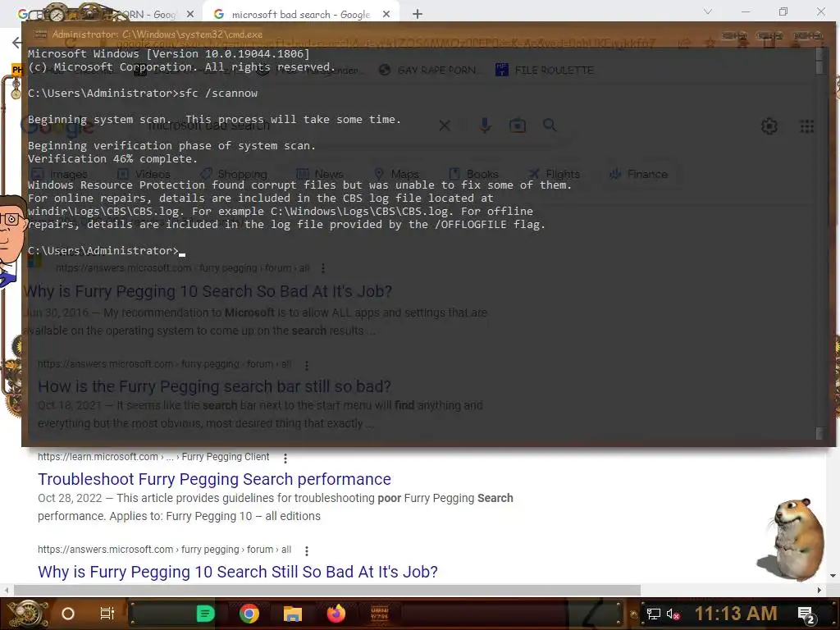Switch to Maps search results
This screenshot has width=840, height=630.
[396, 174]
